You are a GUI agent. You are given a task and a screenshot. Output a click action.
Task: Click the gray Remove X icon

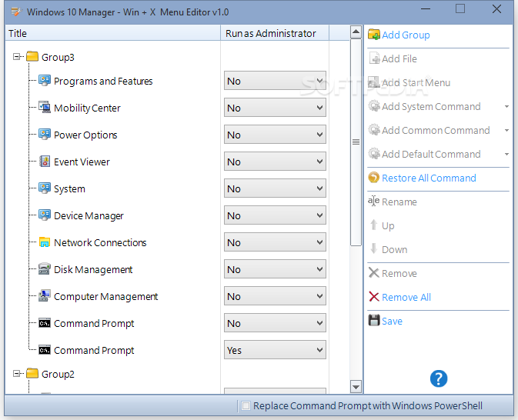(373, 273)
